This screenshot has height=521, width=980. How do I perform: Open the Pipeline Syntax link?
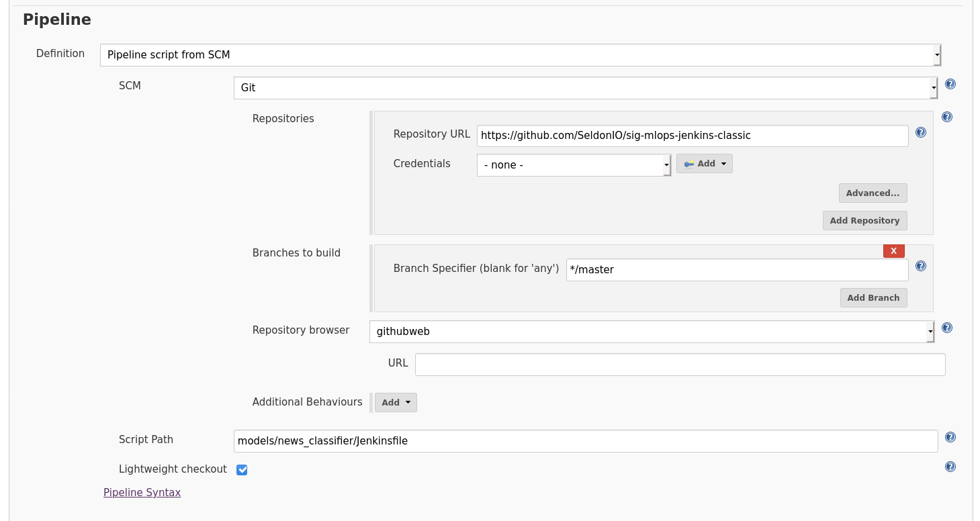coord(142,493)
